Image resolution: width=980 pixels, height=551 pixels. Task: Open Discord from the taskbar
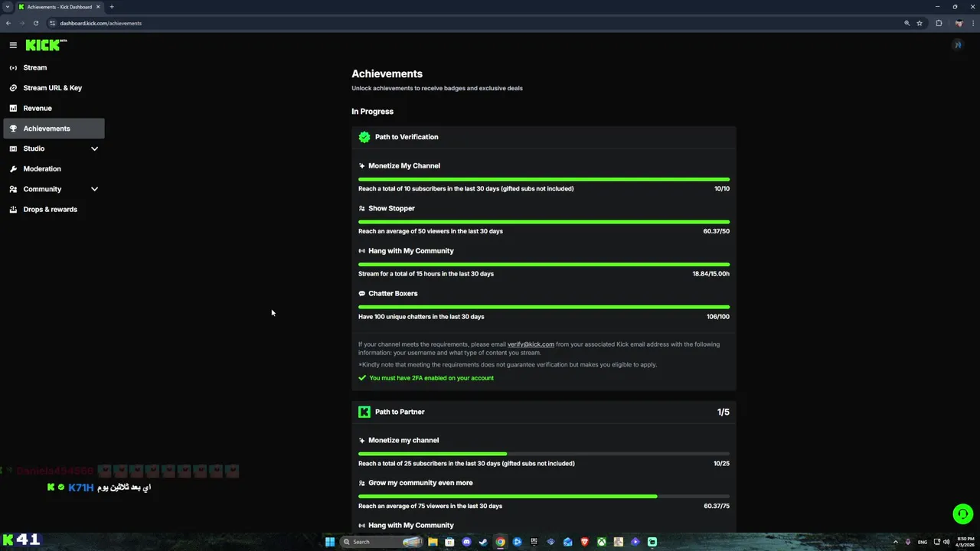point(466,542)
